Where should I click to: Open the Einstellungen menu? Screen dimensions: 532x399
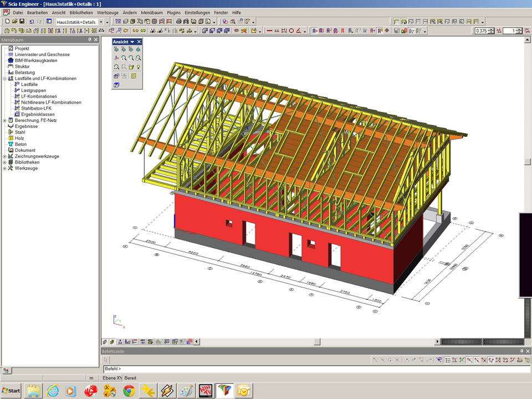tap(197, 12)
